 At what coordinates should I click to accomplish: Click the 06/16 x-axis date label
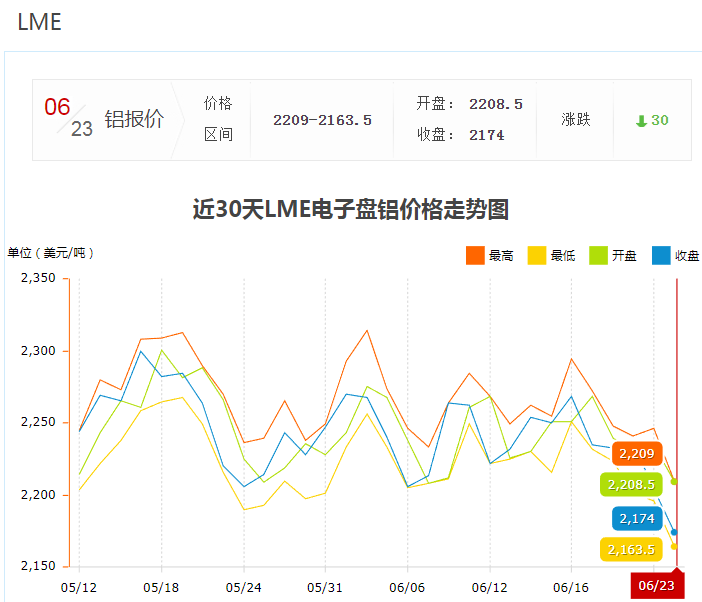pyautogui.click(x=571, y=587)
